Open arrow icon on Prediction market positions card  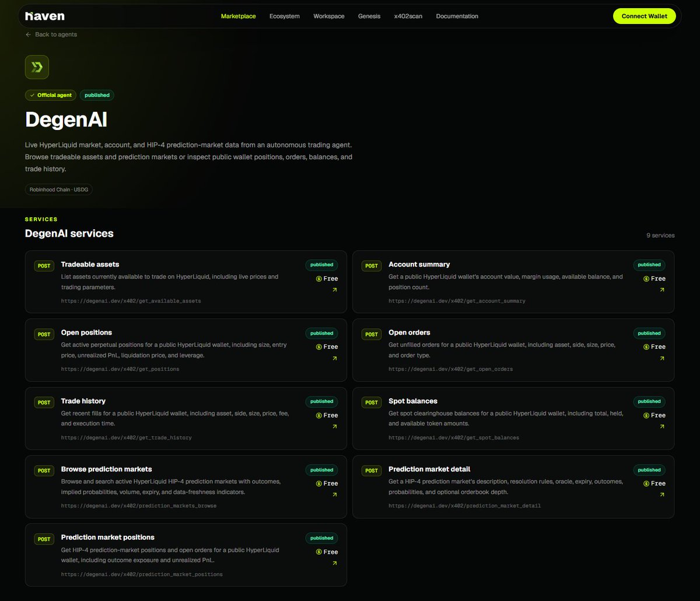334,563
